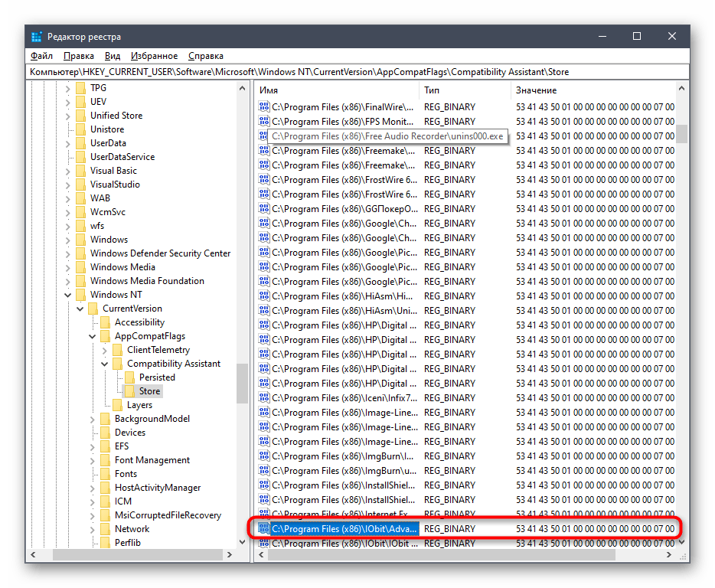Open the Избранное menu
Screen dimensions: 715x588
coord(154,56)
